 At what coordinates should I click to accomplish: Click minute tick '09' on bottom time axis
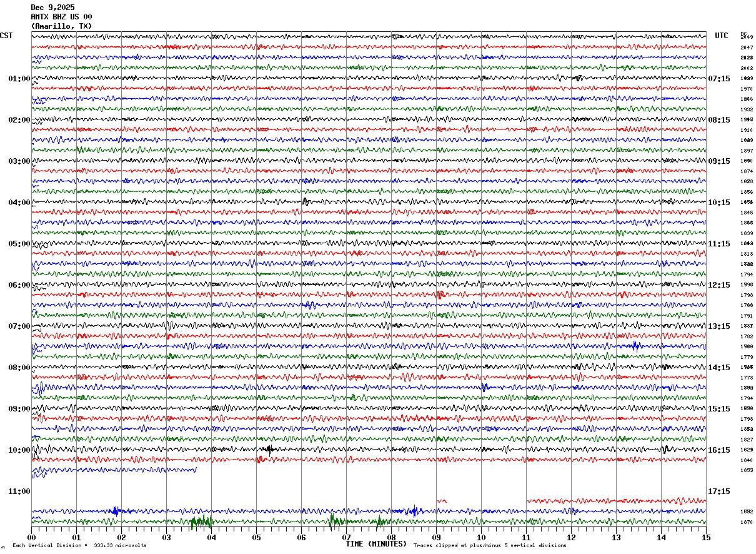click(436, 537)
